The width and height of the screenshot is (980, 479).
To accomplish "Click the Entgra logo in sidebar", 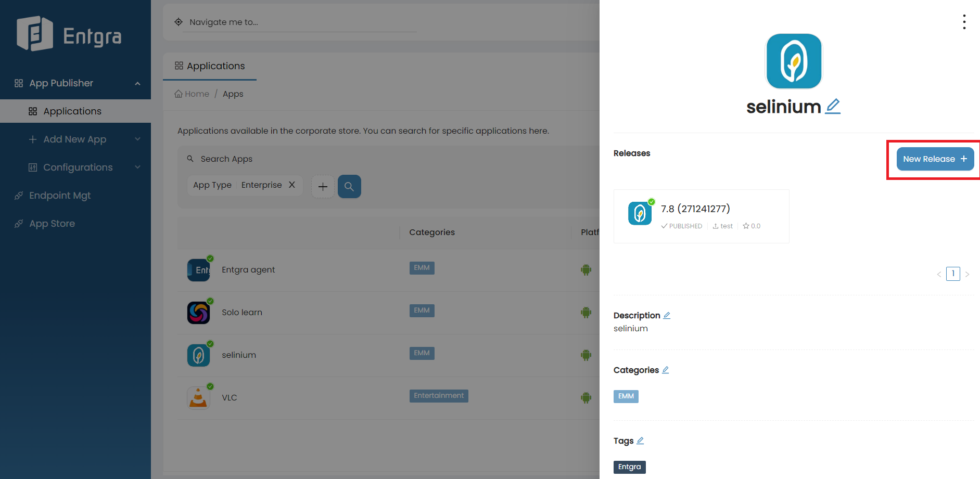I will (69, 34).
